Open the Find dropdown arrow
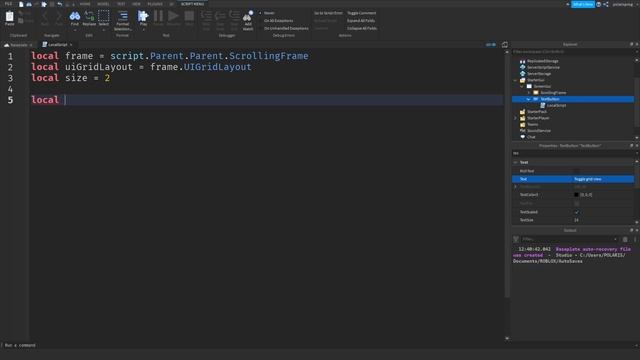The image size is (640, 360). (75, 29)
